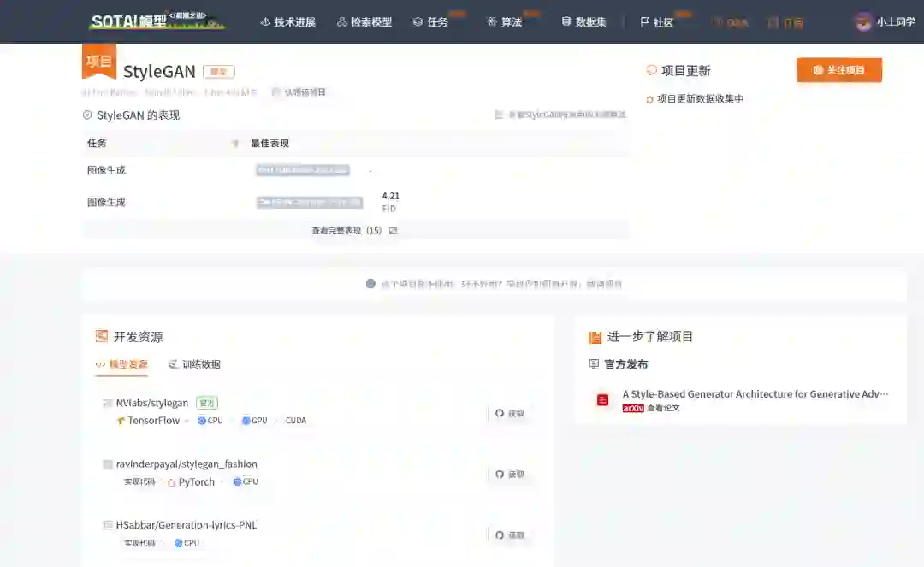Click the red arXiv badge
The height and width of the screenshot is (567, 924).
click(x=633, y=408)
